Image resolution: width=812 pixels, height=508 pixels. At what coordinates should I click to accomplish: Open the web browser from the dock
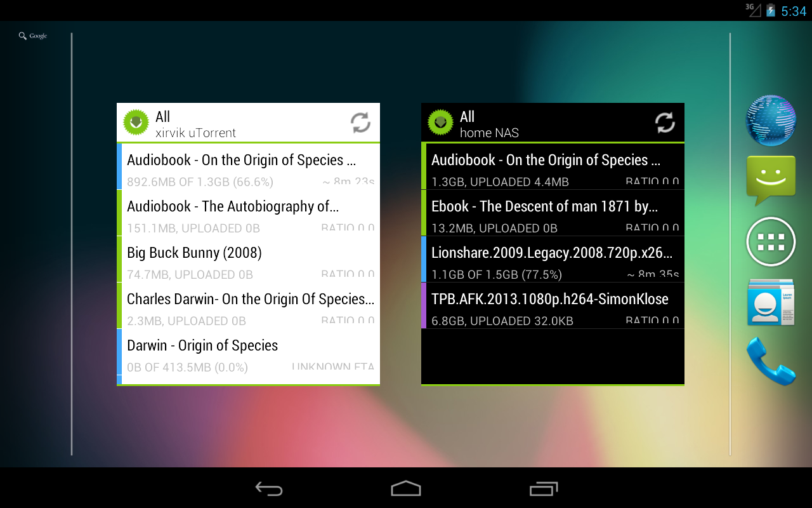(770, 121)
